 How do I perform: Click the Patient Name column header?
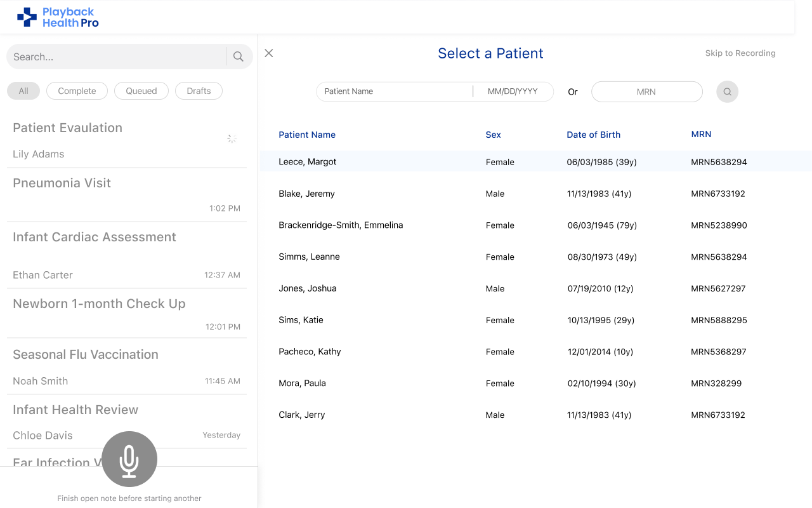(x=307, y=135)
